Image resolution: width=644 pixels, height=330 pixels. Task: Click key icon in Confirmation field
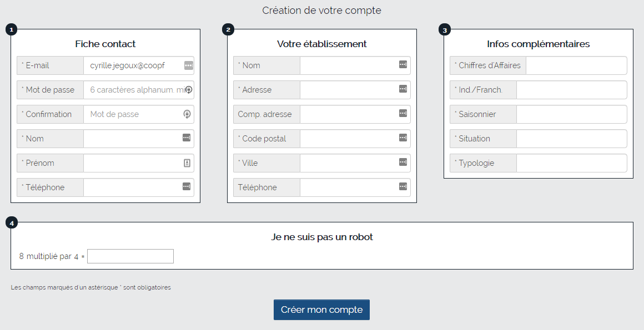[187, 114]
